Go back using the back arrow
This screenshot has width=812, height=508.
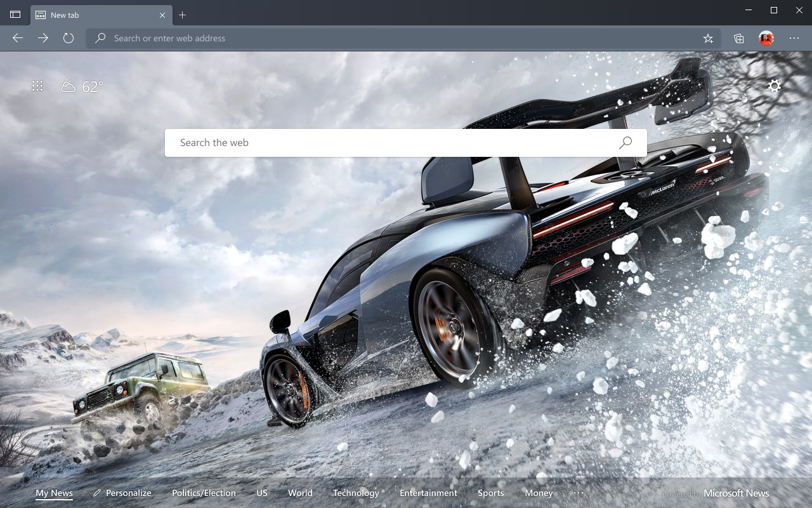tap(18, 38)
